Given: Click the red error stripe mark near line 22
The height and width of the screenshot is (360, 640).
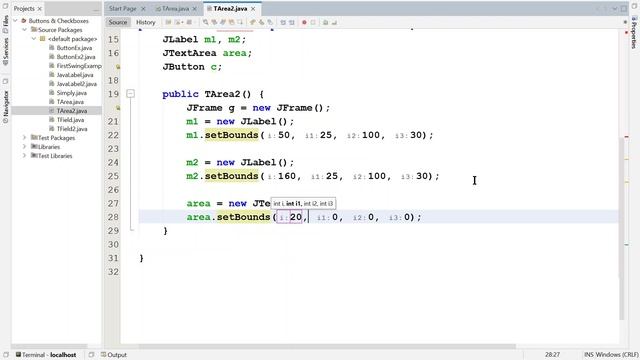Looking at the screenshot, I should click(627, 136).
